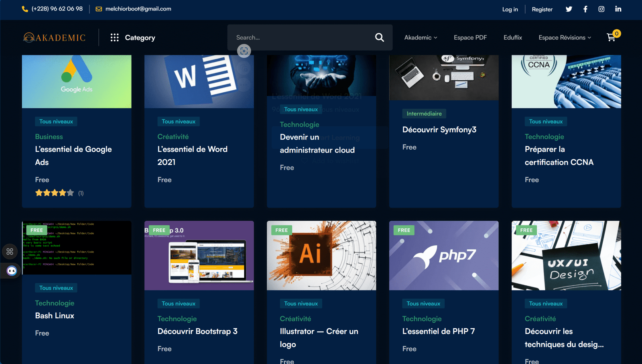Click the email envelope icon in the top bar
Screen dimensions: 642x364
98,8
